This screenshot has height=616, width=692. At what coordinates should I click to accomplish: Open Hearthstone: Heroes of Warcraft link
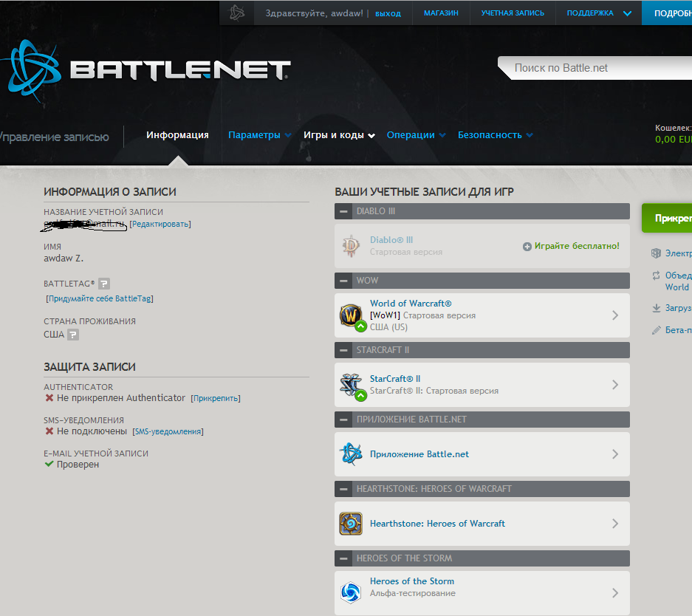[x=437, y=524]
